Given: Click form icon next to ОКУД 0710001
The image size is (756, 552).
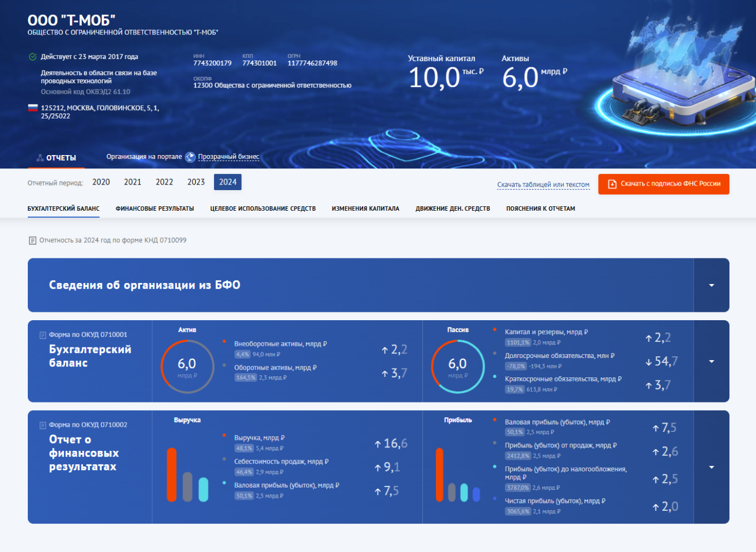Looking at the screenshot, I should tap(43, 335).
